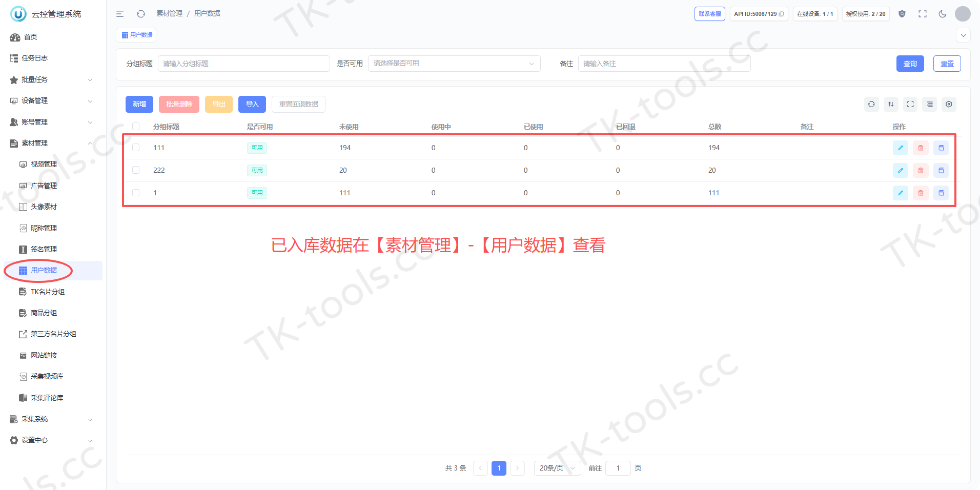Toggle fullscreen from the header icon
This screenshot has height=490, width=980.
click(923, 14)
